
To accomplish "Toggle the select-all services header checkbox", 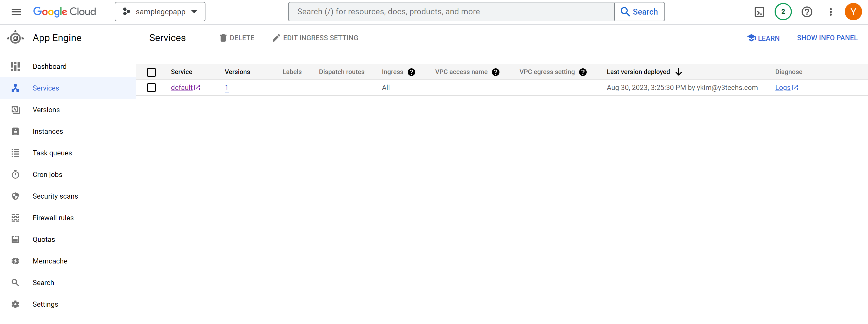I will [x=151, y=72].
